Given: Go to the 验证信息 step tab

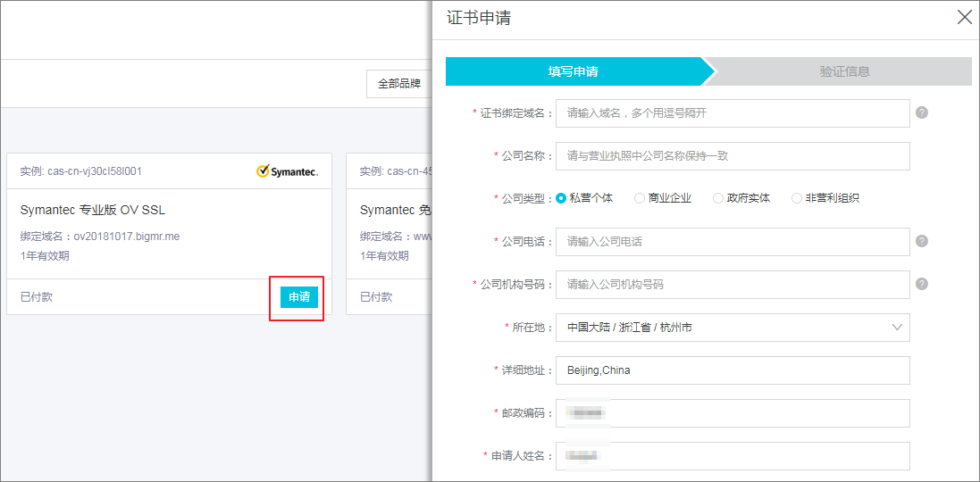Looking at the screenshot, I should click(844, 71).
